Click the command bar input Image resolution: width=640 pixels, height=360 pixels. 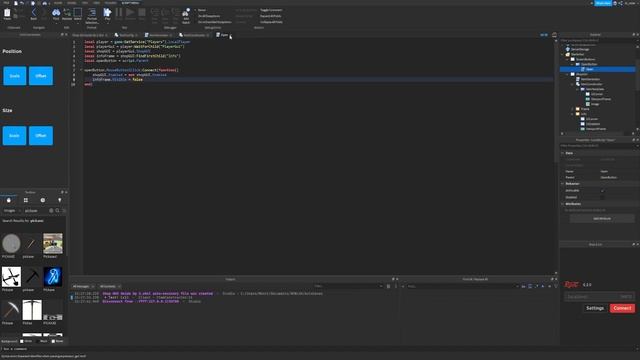tap(320, 349)
